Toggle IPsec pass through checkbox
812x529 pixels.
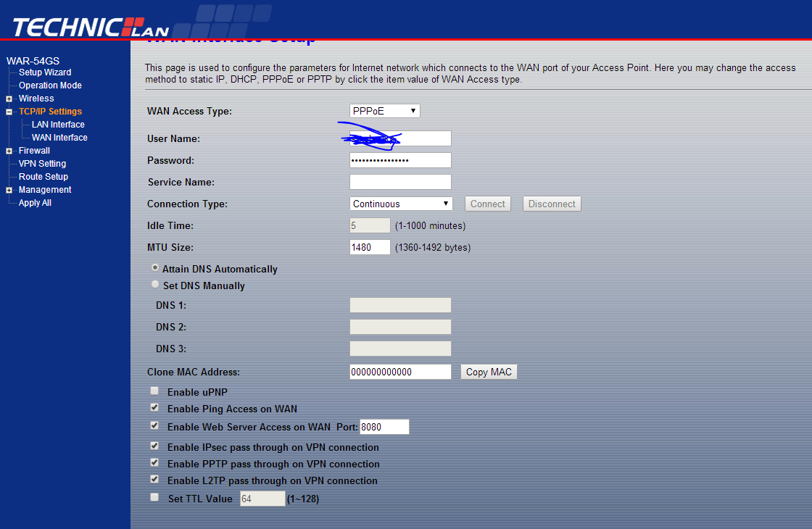(x=154, y=446)
